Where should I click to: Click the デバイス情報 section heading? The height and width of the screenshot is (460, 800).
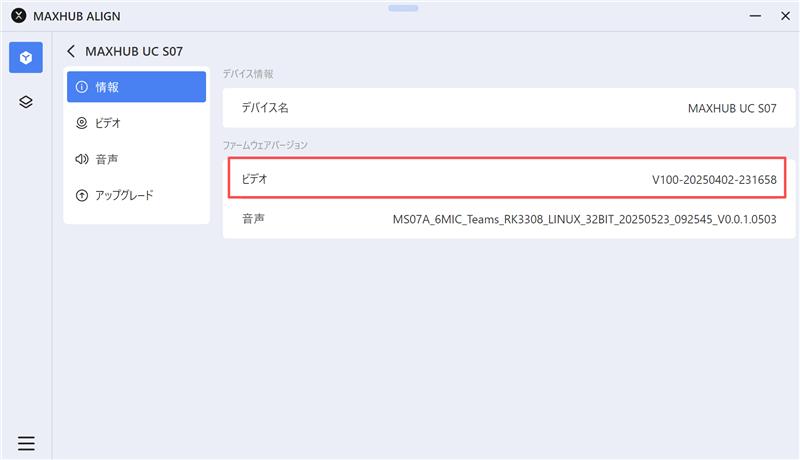click(248, 74)
